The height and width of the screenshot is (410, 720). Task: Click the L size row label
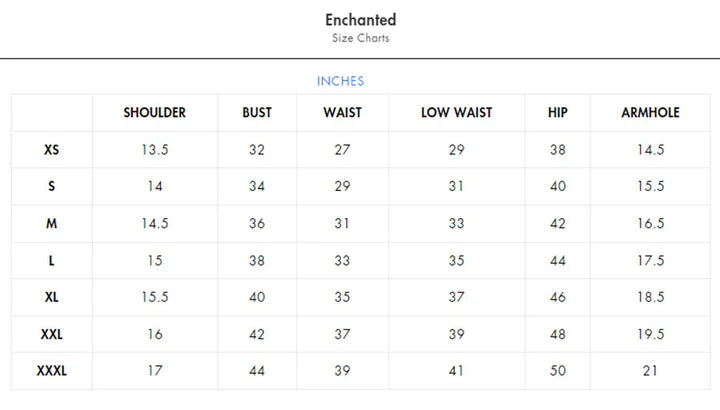(x=52, y=261)
